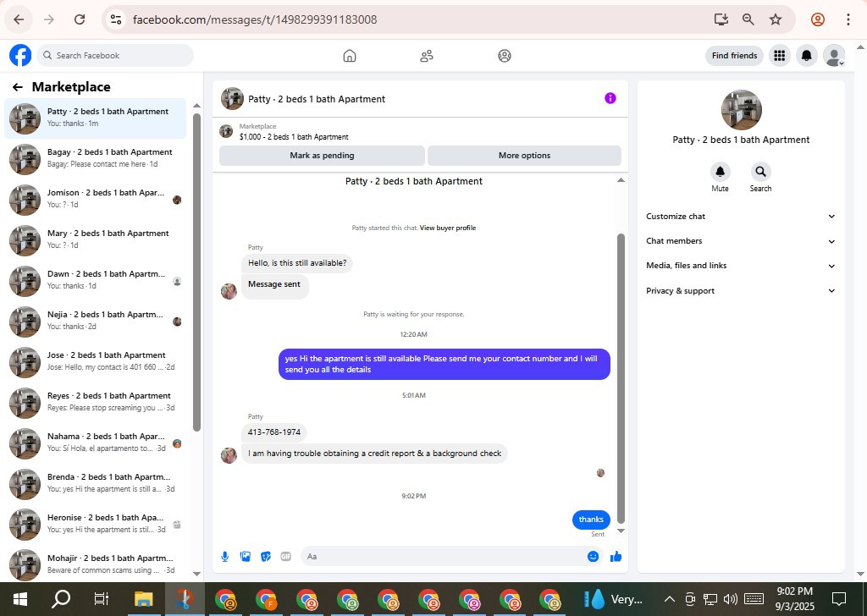The width and height of the screenshot is (867, 616).
Task: Click the Find friends button
Action: click(734, 56)
